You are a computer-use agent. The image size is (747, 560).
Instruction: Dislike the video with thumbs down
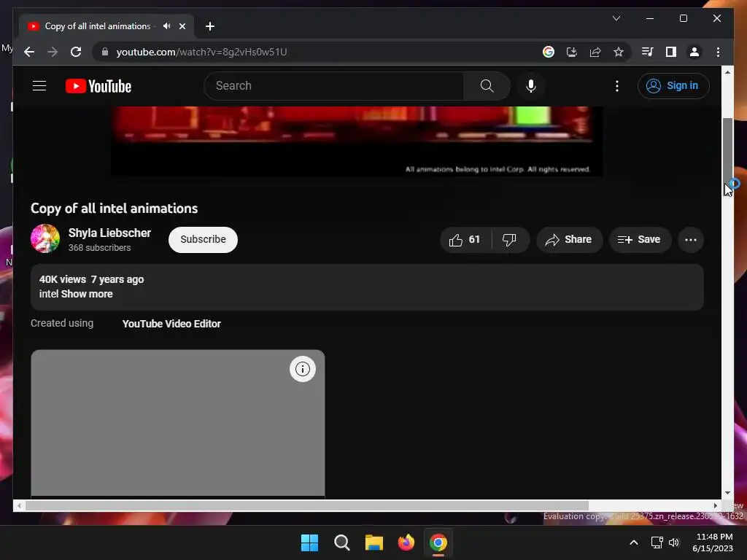(509, 239)
